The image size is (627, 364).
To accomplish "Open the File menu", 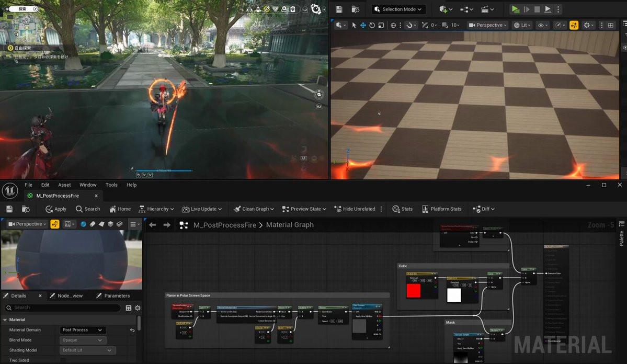I will (x=28, y=185).
